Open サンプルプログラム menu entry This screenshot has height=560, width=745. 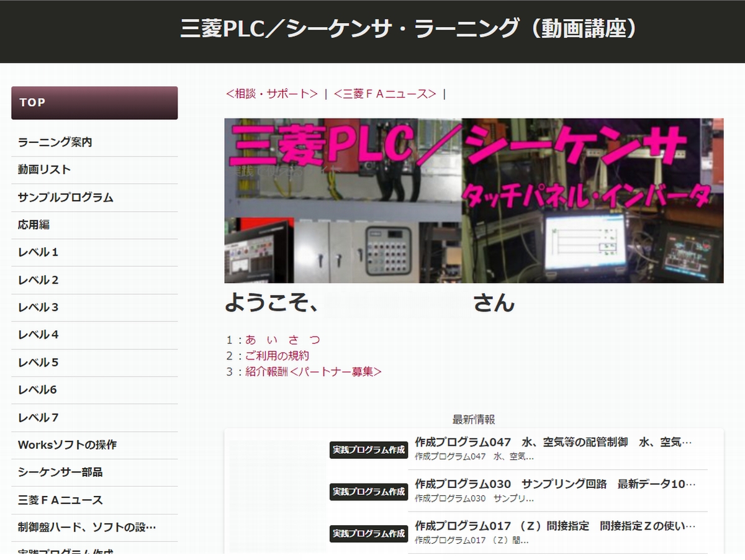pos(94,197)
